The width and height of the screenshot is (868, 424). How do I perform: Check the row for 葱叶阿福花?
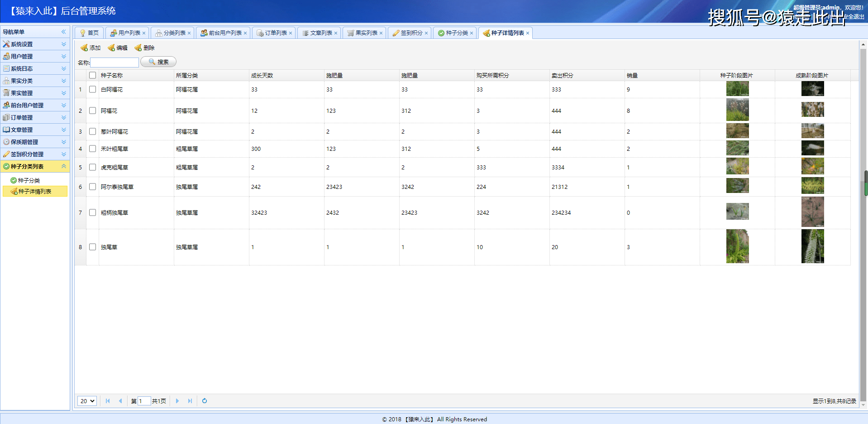tap(93, 131)
